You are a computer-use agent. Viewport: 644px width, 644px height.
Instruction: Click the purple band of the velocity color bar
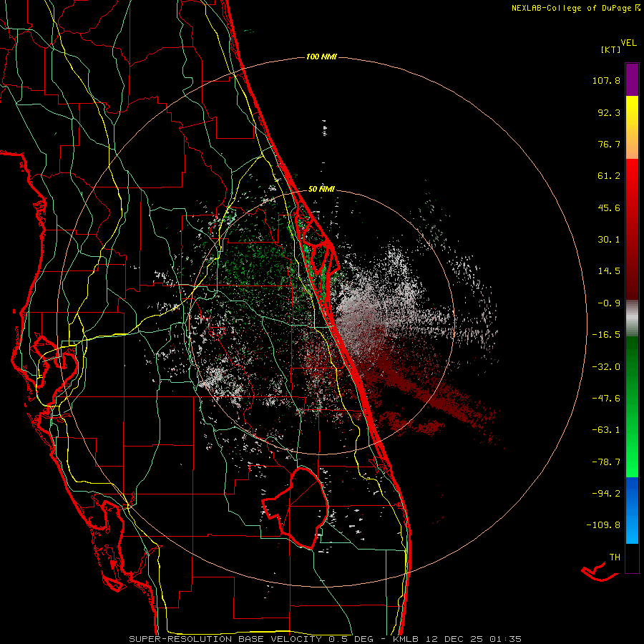632,79
